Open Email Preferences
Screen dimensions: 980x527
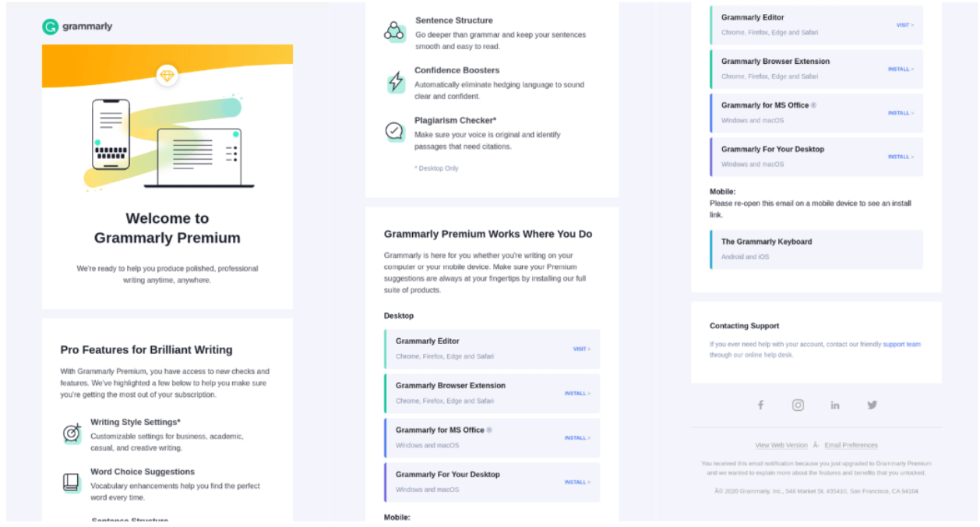click(x=851, y=445)
